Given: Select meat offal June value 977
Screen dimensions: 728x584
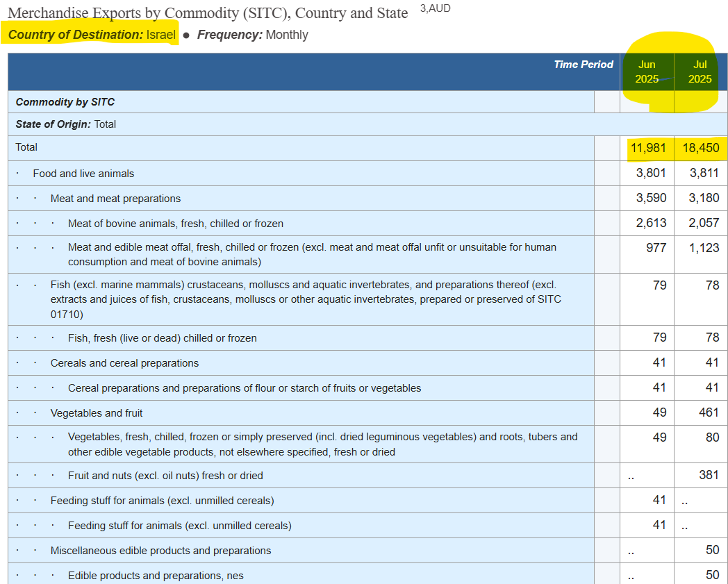Looking at the screenshot, I should click(656, 248).
